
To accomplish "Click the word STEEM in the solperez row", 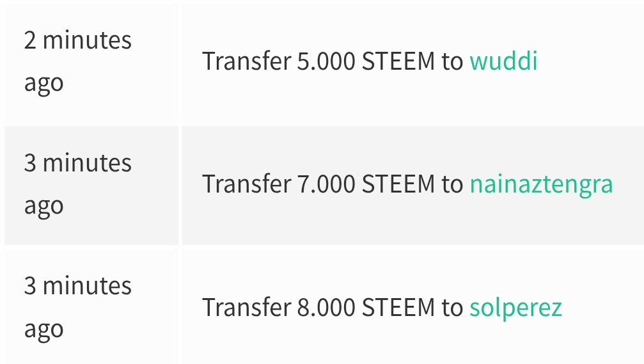I will tap(398, 308).
